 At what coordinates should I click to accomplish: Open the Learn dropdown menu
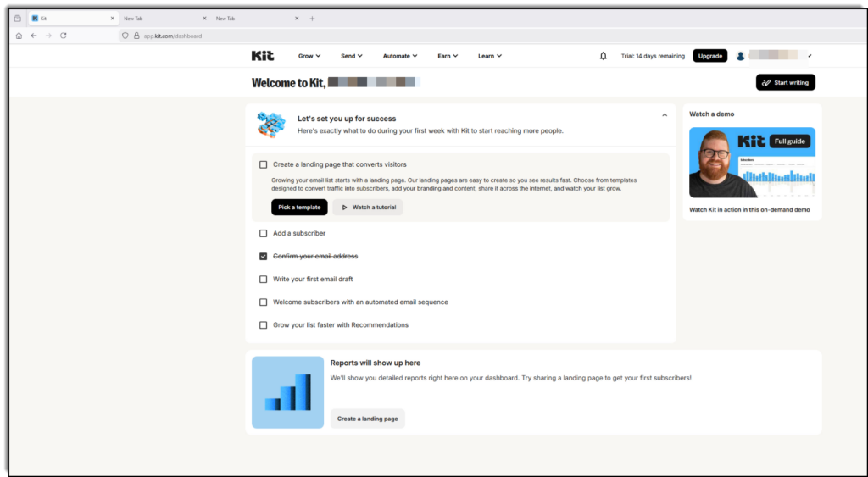click(x=490, y=56)
